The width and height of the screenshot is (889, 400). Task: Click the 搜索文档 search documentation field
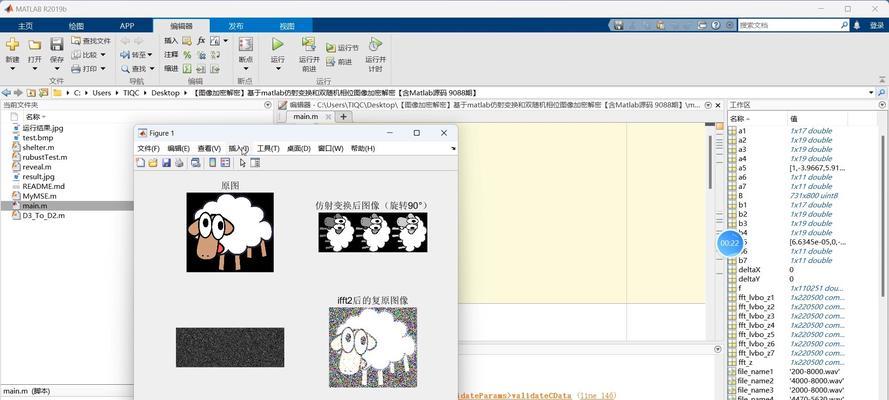pyautogui.click(x=788, y=25)
